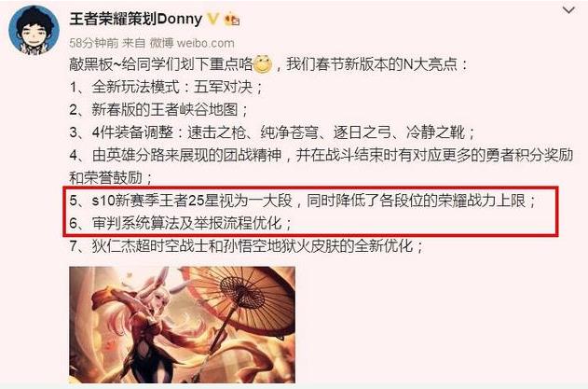Click the membership badge after the V

click(x=232, y=20)
